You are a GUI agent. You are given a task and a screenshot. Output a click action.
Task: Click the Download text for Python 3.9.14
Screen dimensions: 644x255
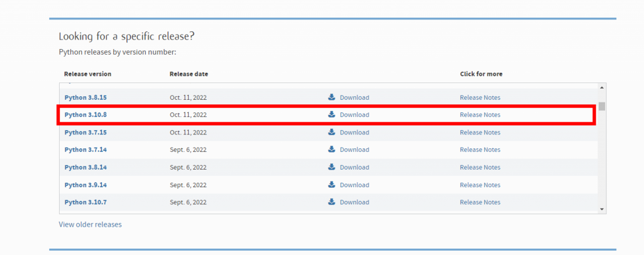[x=355, y=185]
